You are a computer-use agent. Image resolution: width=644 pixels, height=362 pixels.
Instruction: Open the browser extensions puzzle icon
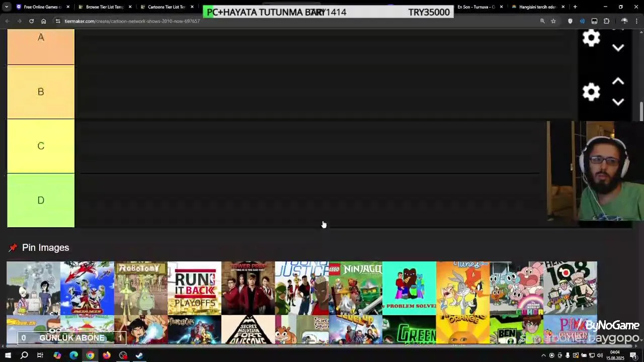[606, 21]
